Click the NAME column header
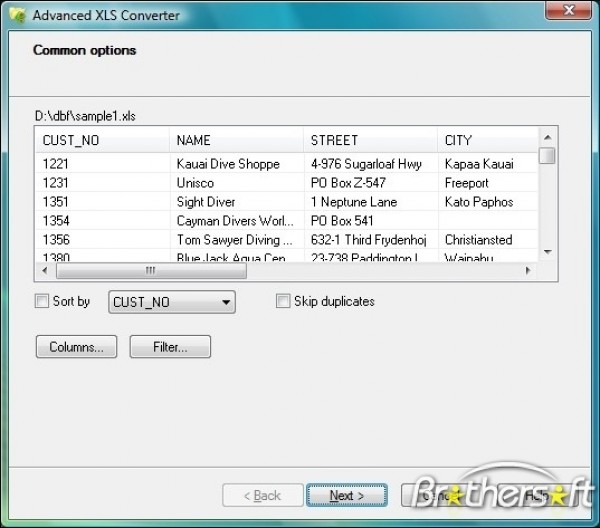Image resolution: width=600 pixels, height=528 pixels. [x=236, y=140]
